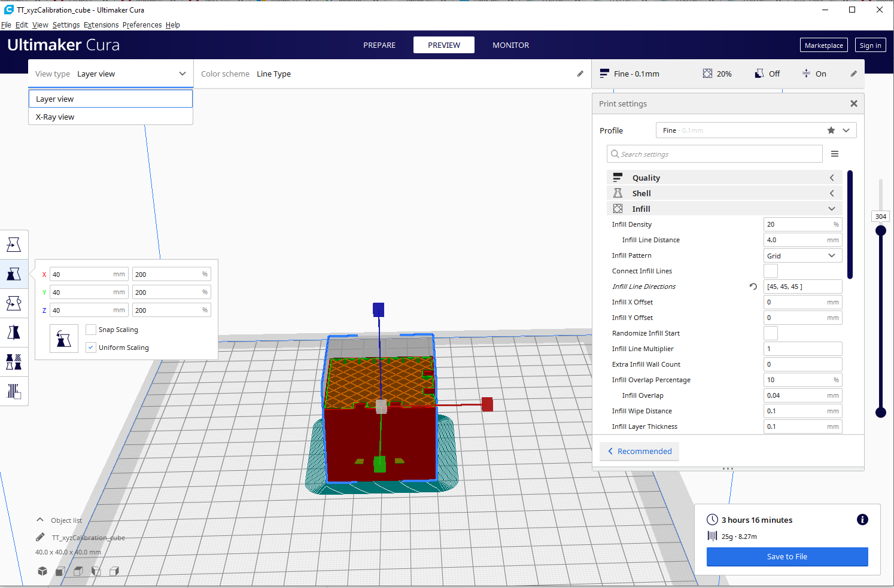The width and height of the screenshot is (894, 588).
Task: Open the View menu
Action: [40, 25]
